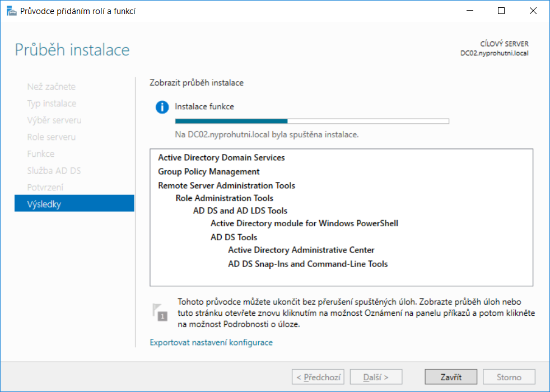The width and height of the screenshot is (550, 392).
Task: Maximize the wizard window
Action: pyautogui.click(x=501, y=11)
